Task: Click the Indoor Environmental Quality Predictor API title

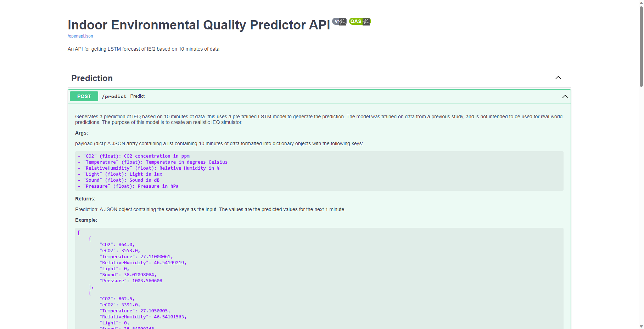Action: (199, 25)
